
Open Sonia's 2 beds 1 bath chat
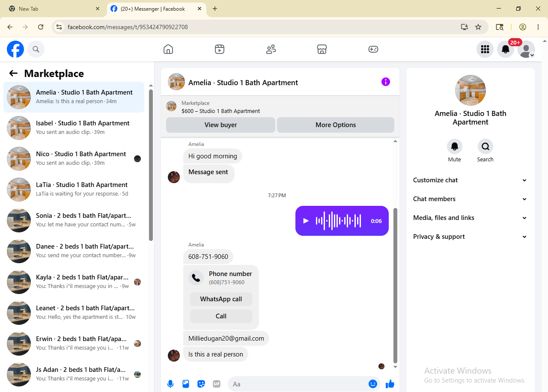pyautogui.click(x=74, y=220)
